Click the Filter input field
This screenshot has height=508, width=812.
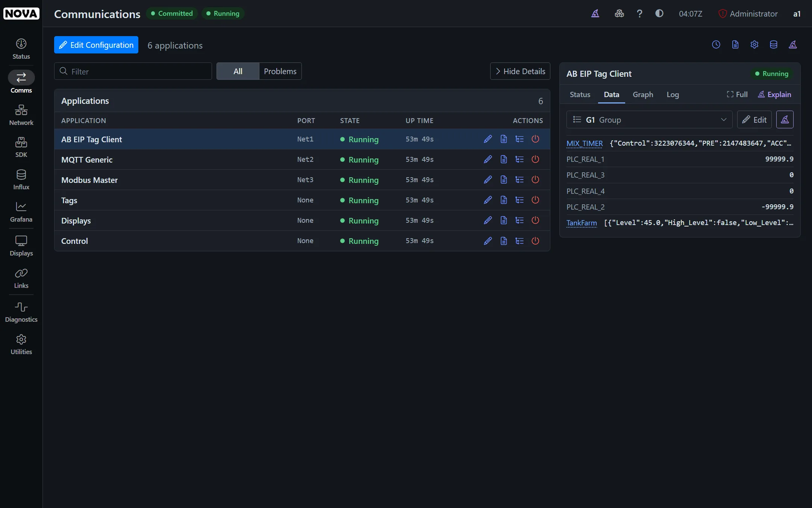(x=133, y=71)
